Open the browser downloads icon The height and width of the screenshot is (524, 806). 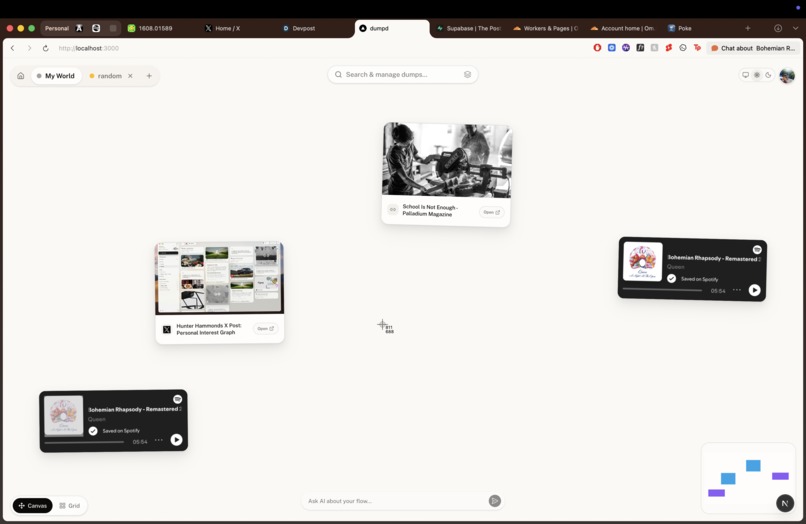point(778,28)
